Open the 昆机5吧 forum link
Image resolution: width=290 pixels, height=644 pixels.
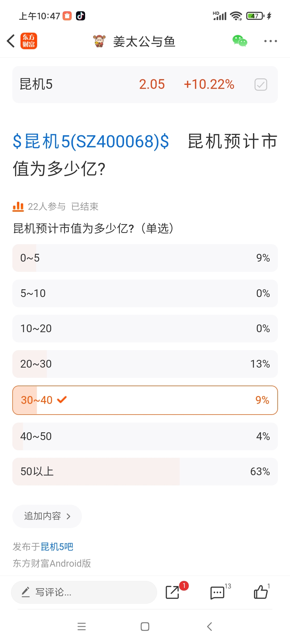(x=57, y=547)
